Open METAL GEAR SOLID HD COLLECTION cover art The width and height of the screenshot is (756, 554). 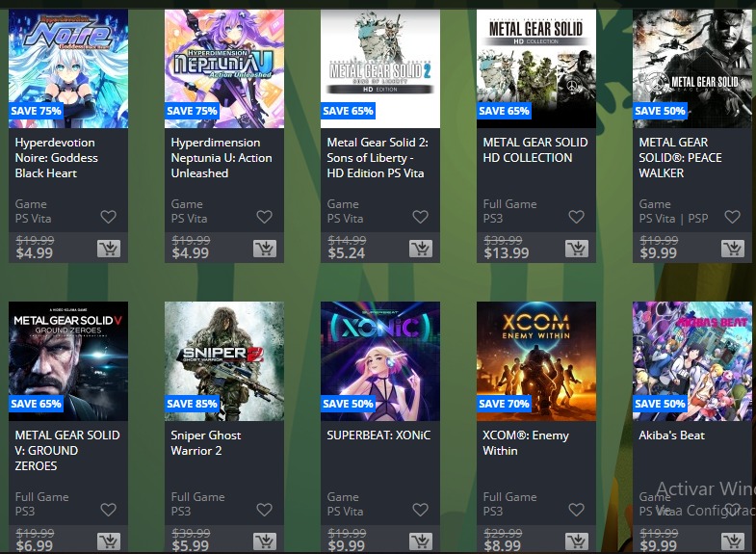(x=536, y=68)
